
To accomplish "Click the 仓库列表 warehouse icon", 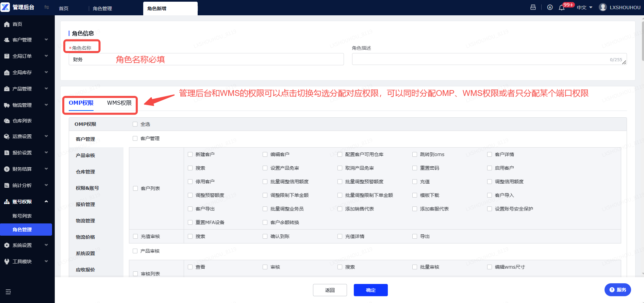I will 7,121.
